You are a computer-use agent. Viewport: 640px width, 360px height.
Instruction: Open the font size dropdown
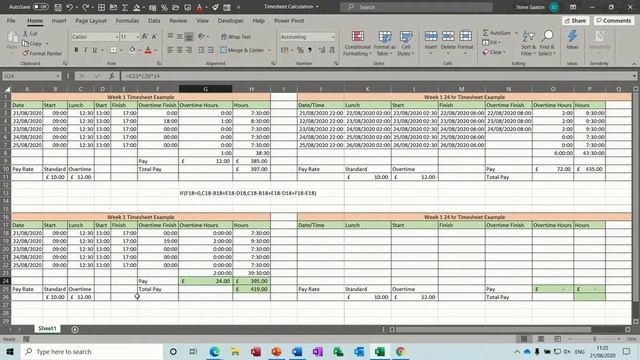click(x=138, y=37)
